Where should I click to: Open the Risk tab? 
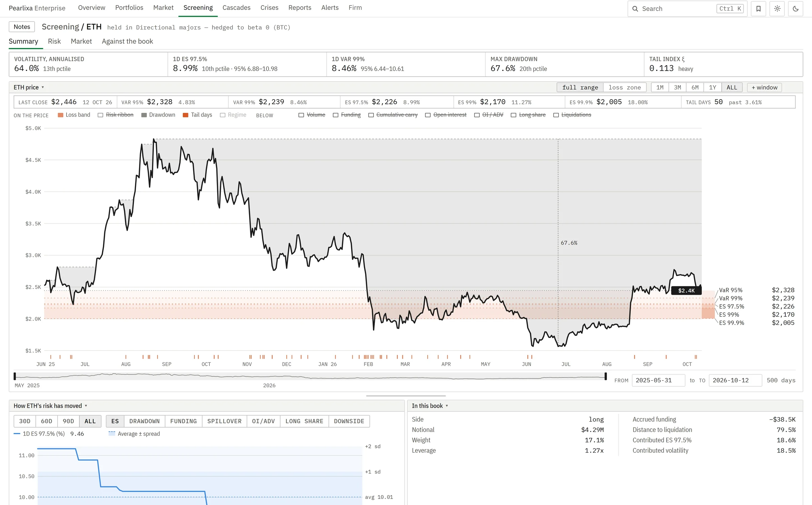tap(54, 41)
